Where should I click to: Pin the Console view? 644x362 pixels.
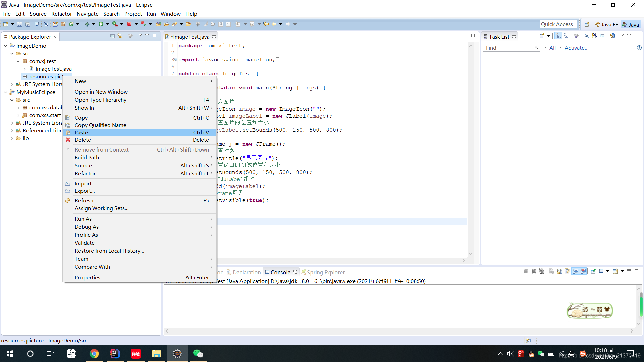(x=594, y=271)
